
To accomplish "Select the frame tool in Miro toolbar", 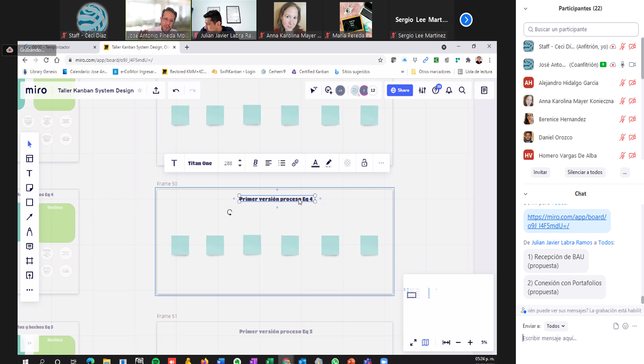I will tap(29, 261).
